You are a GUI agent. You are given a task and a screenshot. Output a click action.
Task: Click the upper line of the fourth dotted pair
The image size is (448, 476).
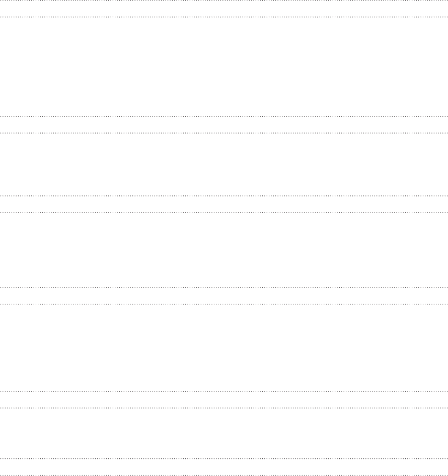[224, 287]
